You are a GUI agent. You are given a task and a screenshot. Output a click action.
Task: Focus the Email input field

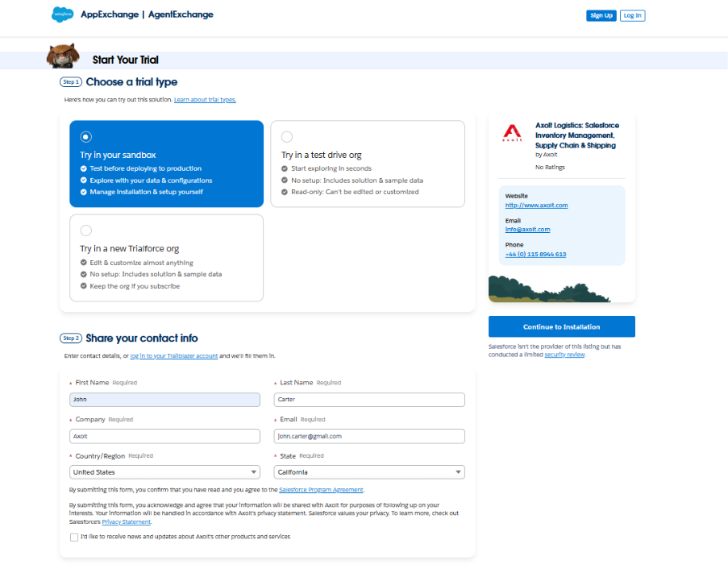[369, 436]
